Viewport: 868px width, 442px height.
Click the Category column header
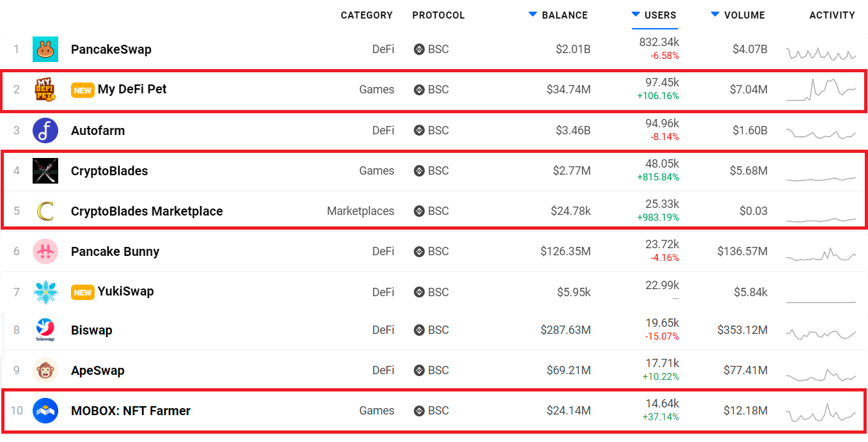(x=367, y=15)
